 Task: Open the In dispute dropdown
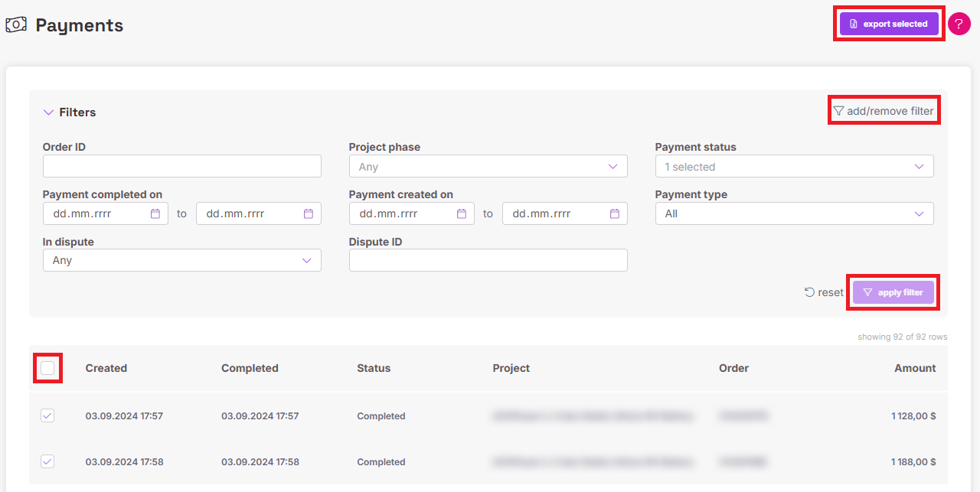tap(181, 260)
